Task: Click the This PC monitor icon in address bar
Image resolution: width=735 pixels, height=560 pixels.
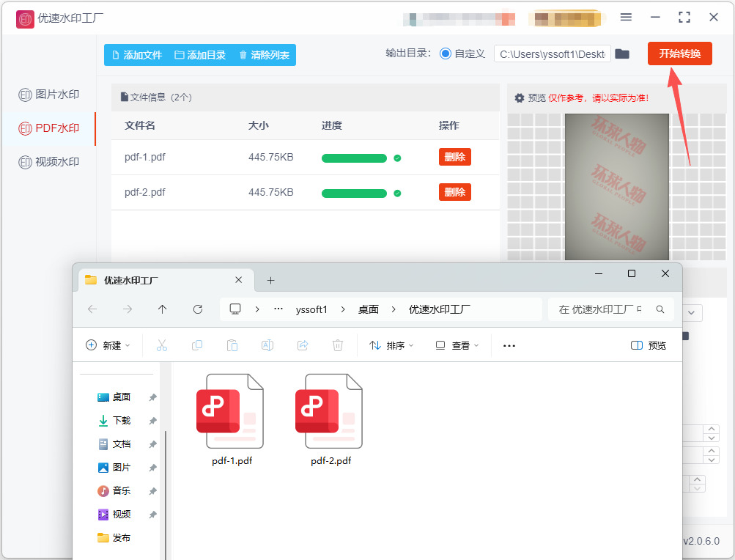Action: point(235,309)
